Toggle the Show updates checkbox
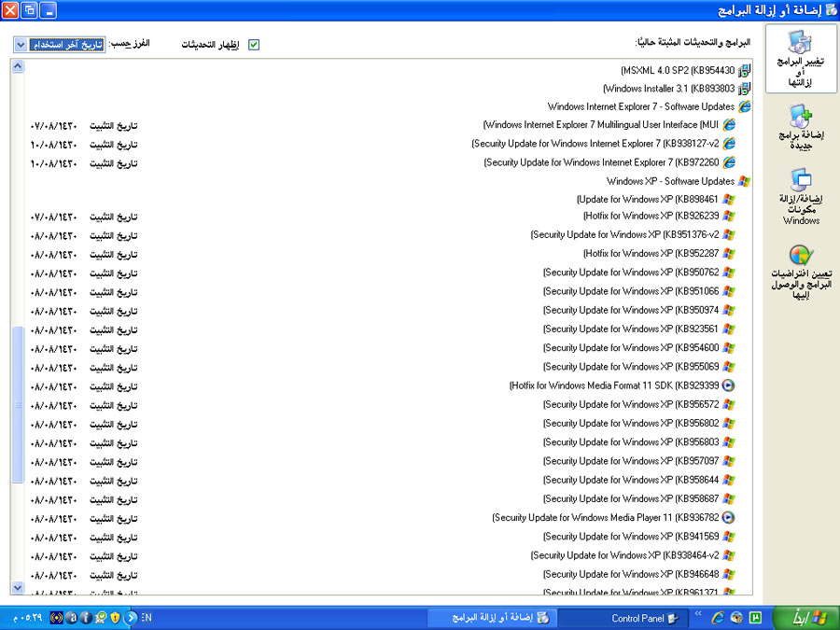 pos(254,45)
